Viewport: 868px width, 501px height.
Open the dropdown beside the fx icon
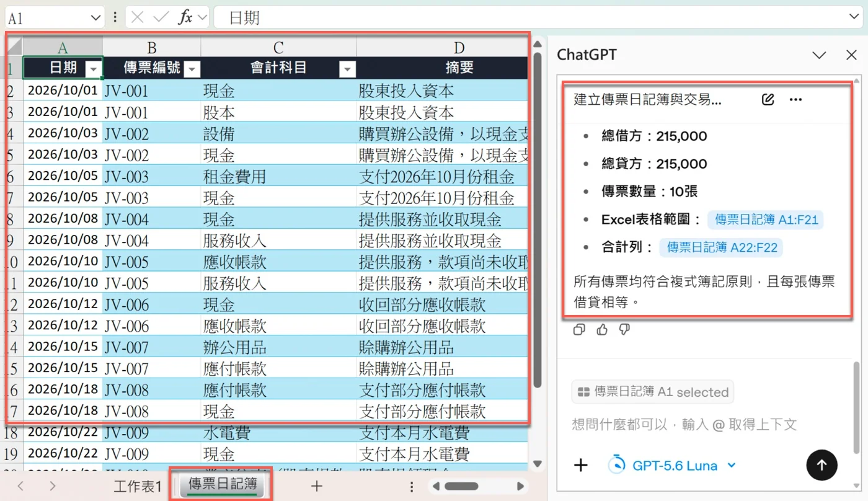coord(202,17)
